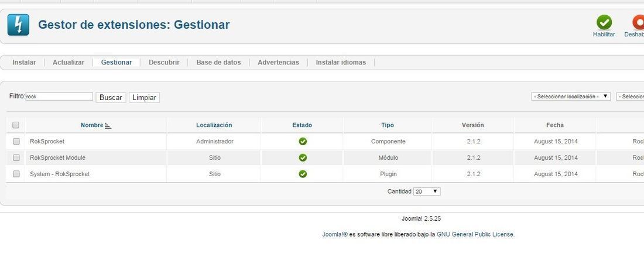Click the extension manager lightning bolt icon
644x257 pixels.
pyautogui.click(x=18, y=25)
